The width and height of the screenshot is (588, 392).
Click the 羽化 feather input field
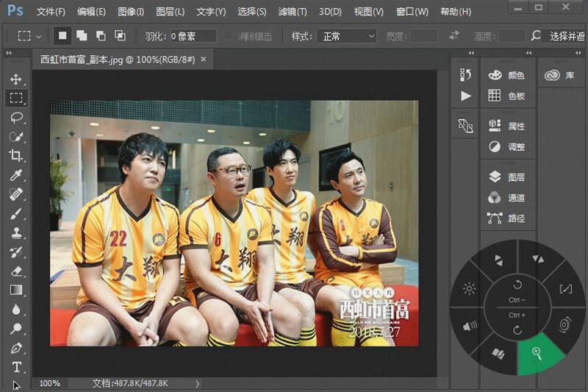click(x=193, y=36)
